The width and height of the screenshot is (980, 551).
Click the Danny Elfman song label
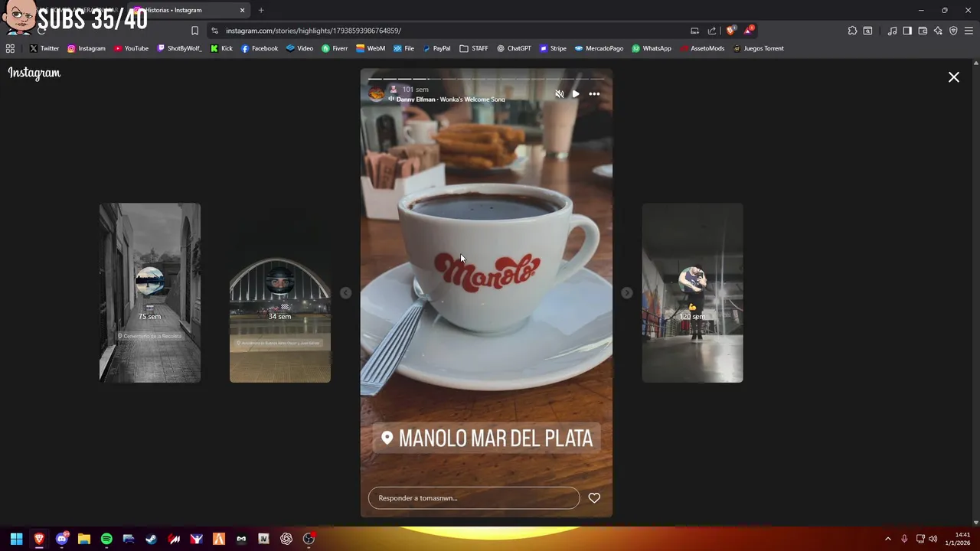450,99
